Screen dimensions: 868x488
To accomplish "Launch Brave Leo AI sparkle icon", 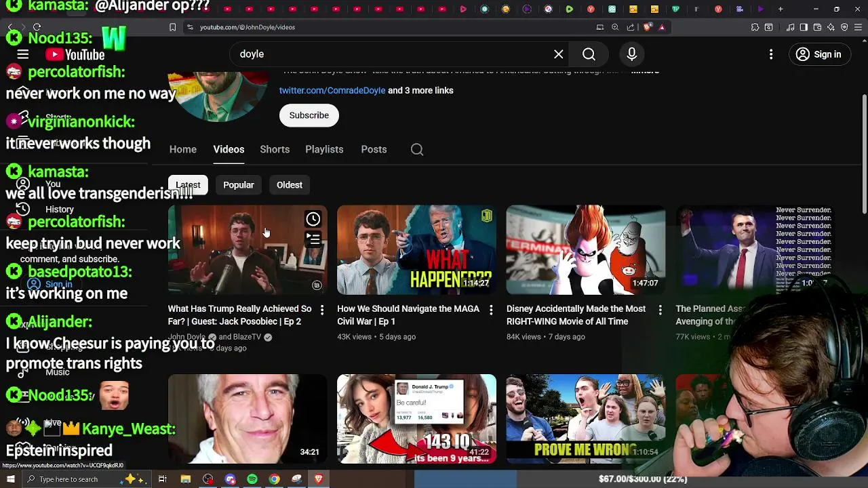I will [x=831, y=27].
